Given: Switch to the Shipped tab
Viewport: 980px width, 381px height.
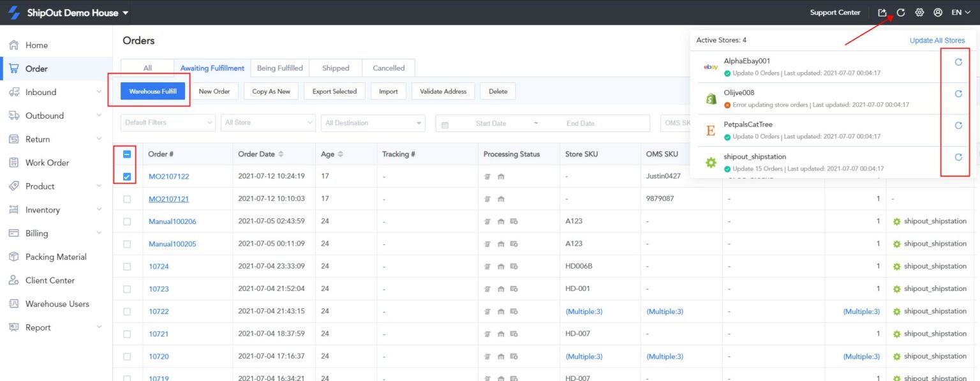Looking at the screenshot, I should 336,68.
